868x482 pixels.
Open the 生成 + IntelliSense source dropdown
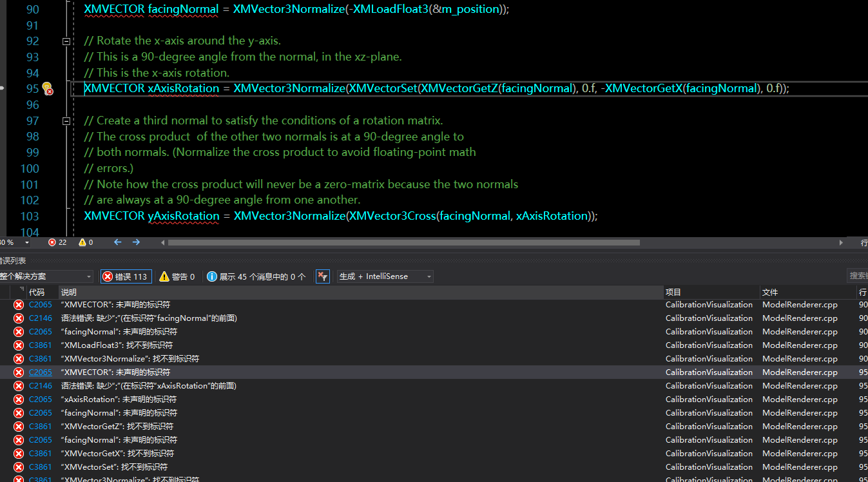point(383,276)
